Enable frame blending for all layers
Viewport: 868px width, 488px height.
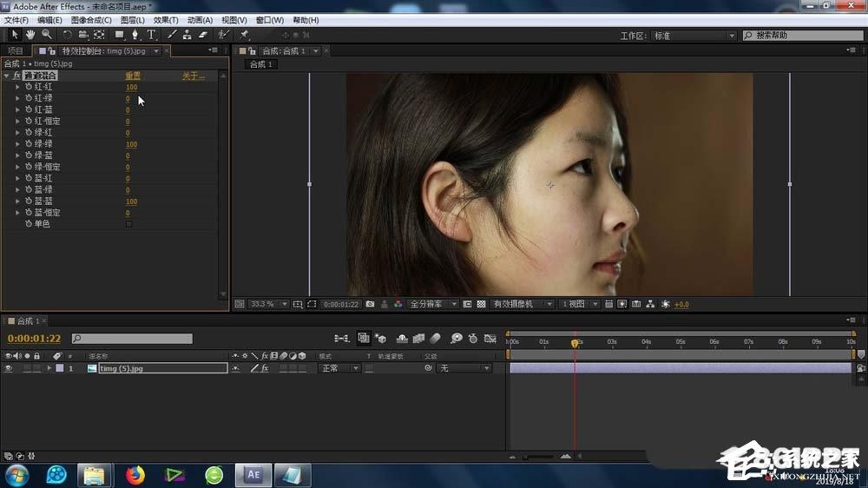418,339
